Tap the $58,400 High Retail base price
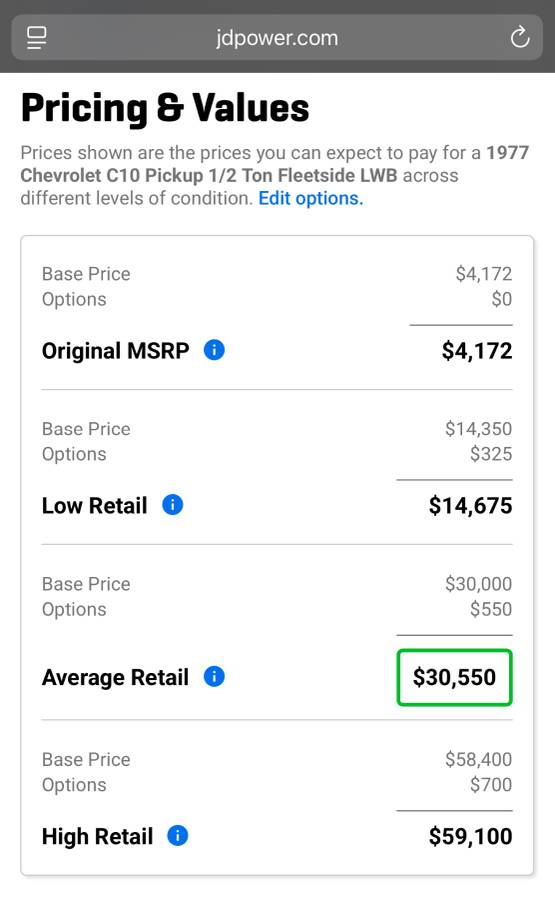 [478, 759]
